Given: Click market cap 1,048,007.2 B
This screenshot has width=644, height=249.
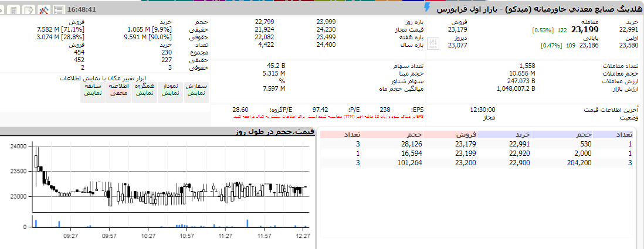Looking at the screenshot, I should click(516, 88).
